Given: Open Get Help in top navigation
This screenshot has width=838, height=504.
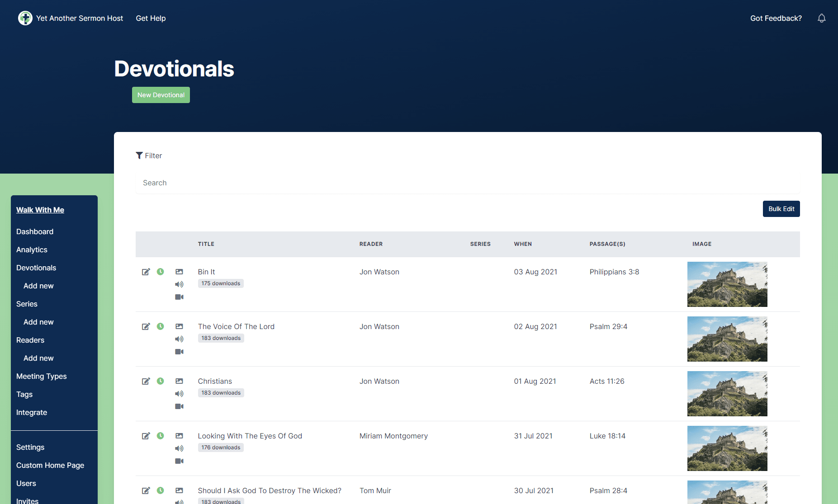Looking at the screenshot, I should (x=151, y=18).
